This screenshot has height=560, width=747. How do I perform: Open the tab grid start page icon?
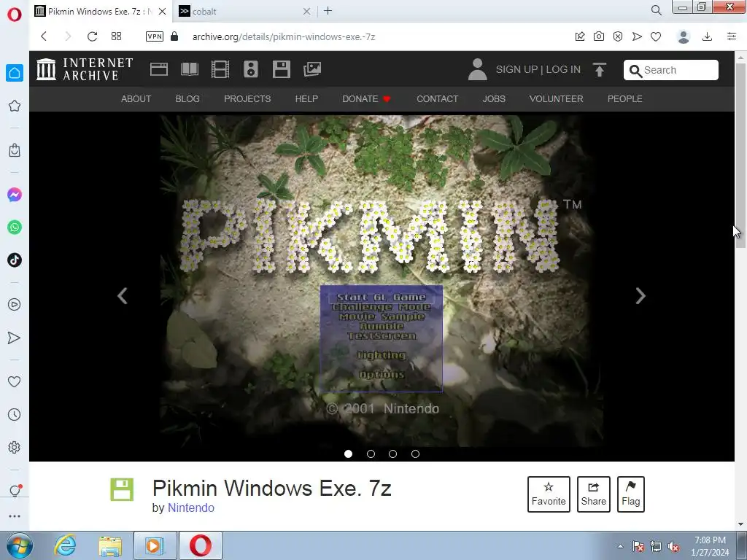(x=116, y=36)
